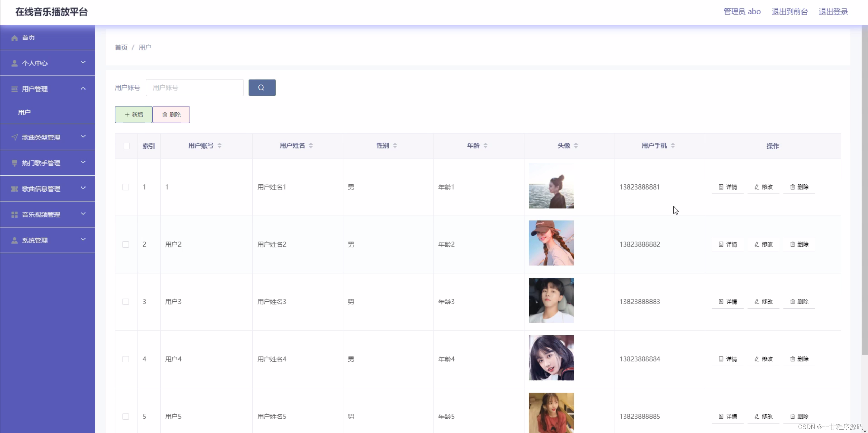The image size is (868, 433).
Task: Click the person icon next to 个人中心
Action: point(14,63)
